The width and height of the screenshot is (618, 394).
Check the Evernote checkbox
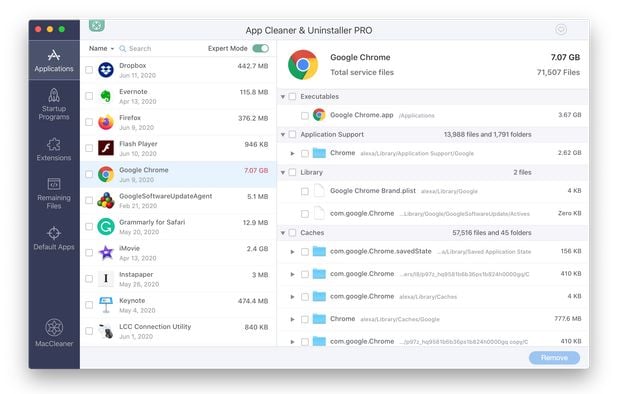(89, 96)
